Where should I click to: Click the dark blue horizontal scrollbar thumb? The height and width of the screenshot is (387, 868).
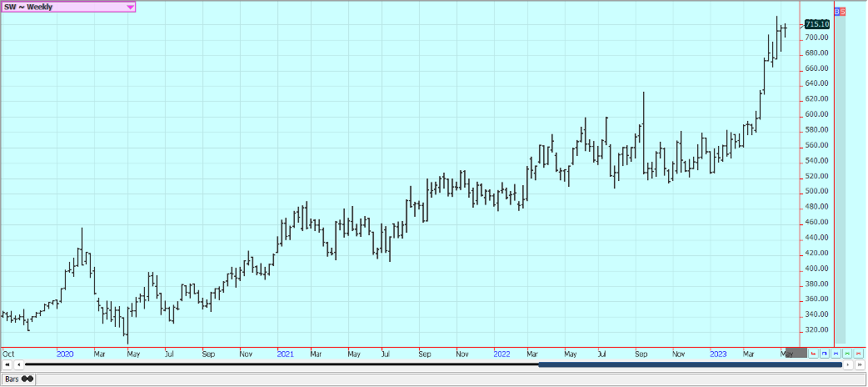click(x=690, y=364)
